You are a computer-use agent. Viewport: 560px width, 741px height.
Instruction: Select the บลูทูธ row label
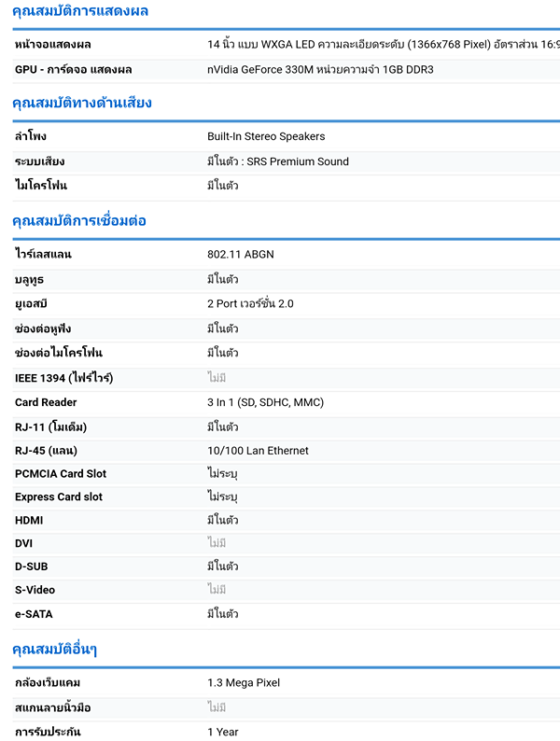click(29, 279)
